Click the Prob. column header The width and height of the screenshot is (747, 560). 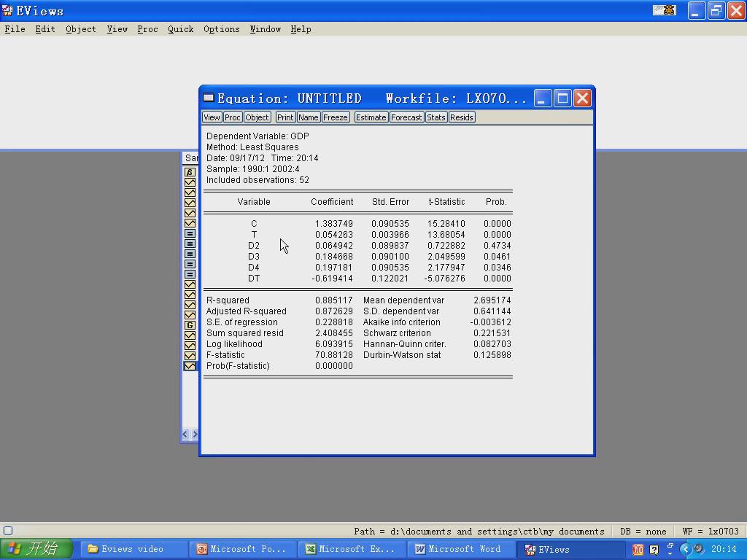click(x=496, y=202)
